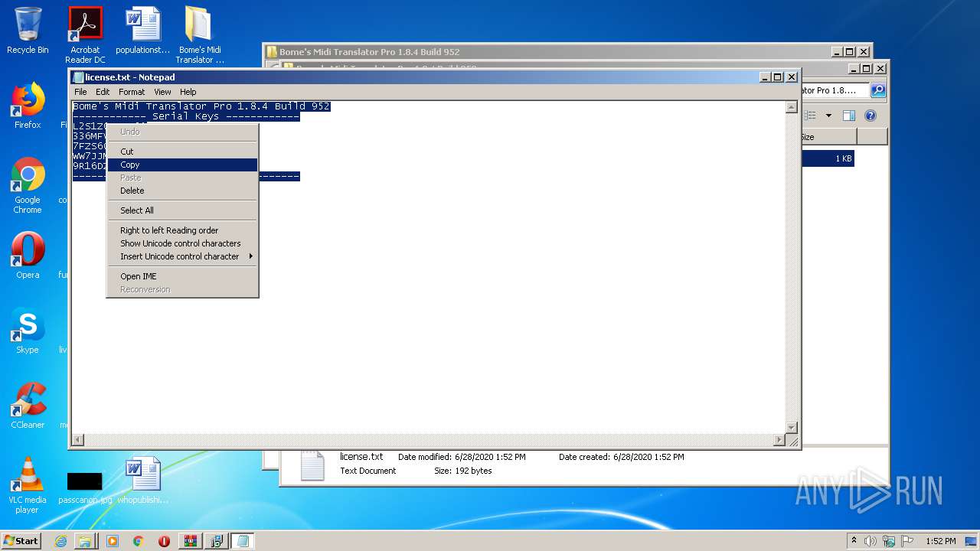Viewport: 980px width, 551px height.
Task: Open Notepad File menu
Action: (x=80, y=92)
